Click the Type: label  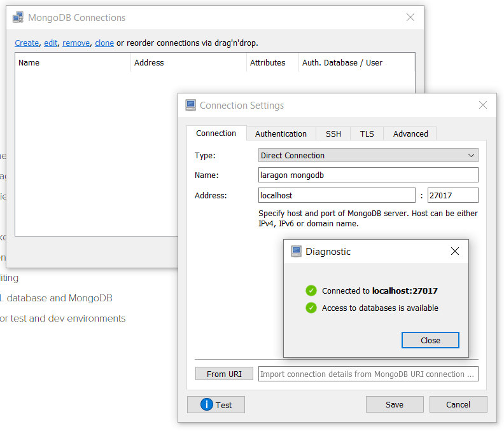(x=205, y=156)
